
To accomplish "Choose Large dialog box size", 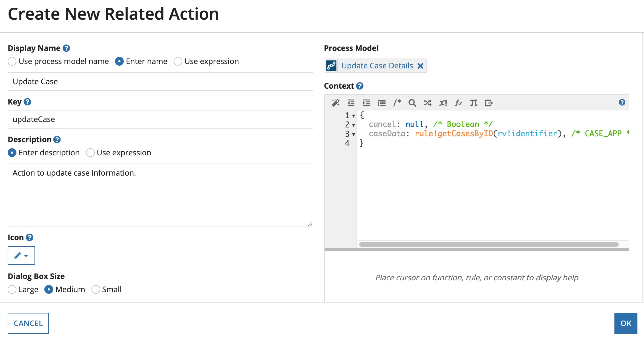I will click(x=12, y=289).
